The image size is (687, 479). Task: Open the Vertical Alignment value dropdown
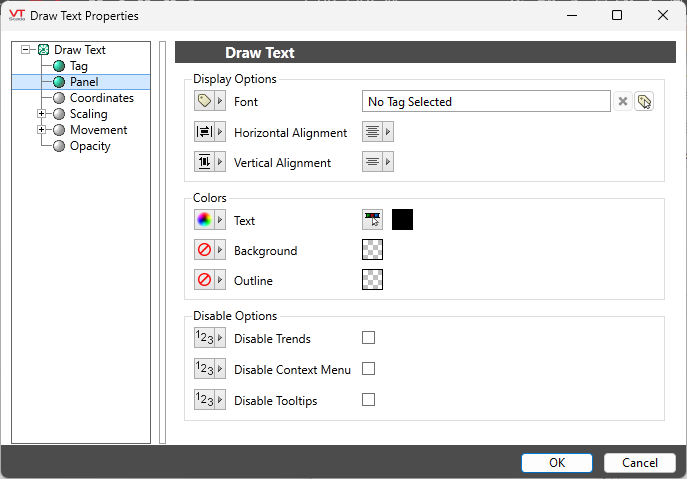point(389,162)
